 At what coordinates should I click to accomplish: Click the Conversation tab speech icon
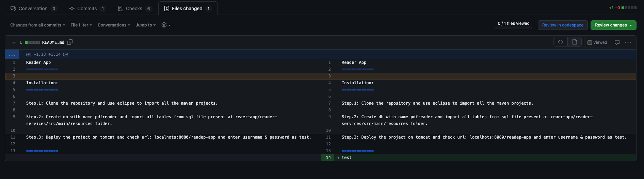coord(13,8)
